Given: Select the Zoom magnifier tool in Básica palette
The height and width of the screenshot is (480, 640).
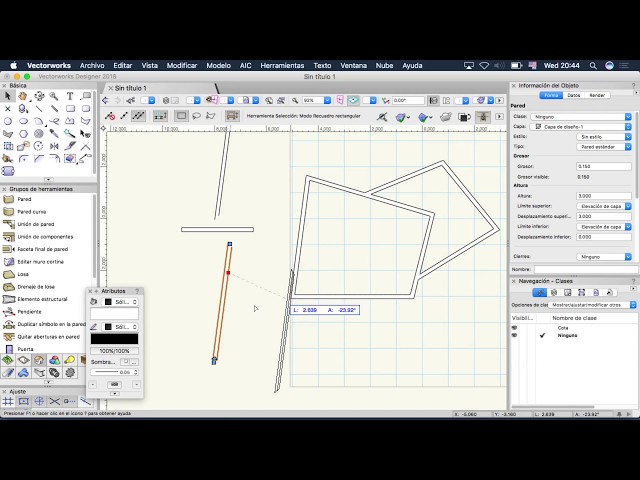Looking at the screenshot, I should [x=54, y=96].
